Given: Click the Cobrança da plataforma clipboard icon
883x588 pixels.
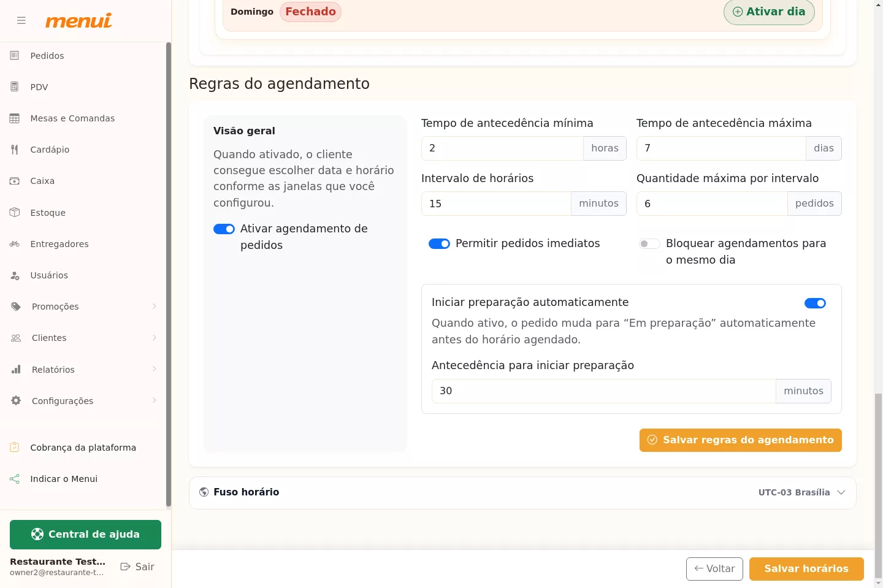Looking at the screenshot, I should 15,448.
